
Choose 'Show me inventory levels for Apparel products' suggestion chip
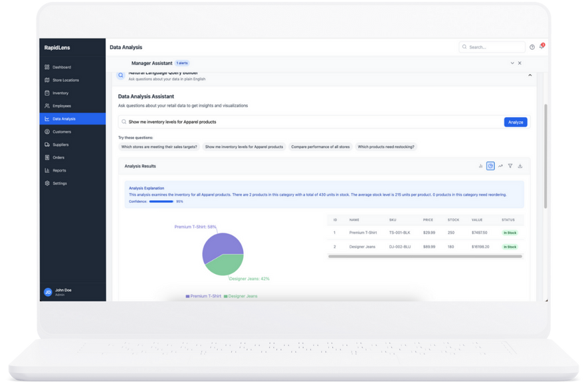click(x=244, y=147)
